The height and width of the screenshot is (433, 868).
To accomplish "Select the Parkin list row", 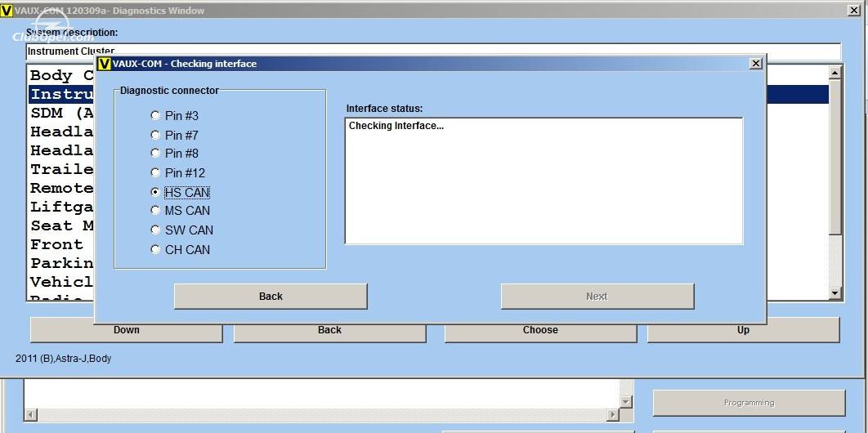I will tap(61, 263).
